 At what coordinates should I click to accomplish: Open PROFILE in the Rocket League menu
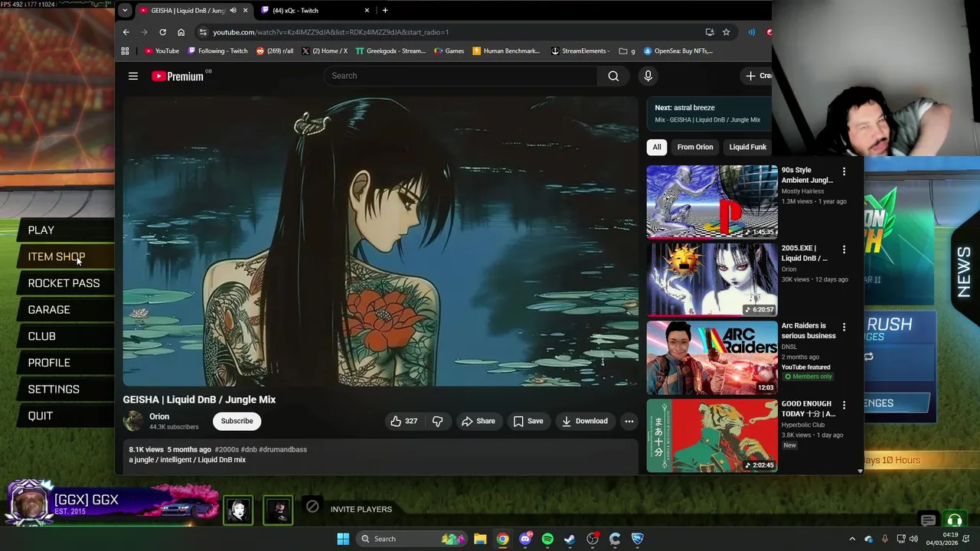49,363
